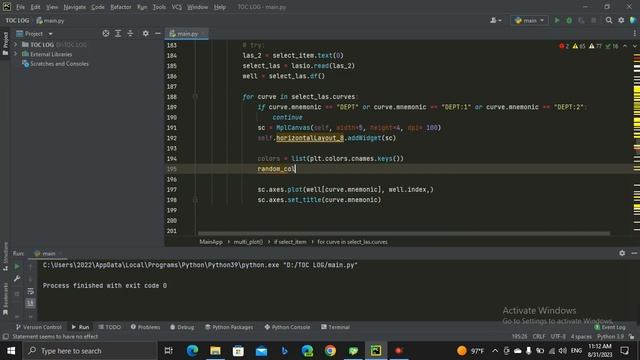640x360 pixels.
Task: Click the Select Opened File target icon
Action: pyautogui.click(x=106, y=33)
